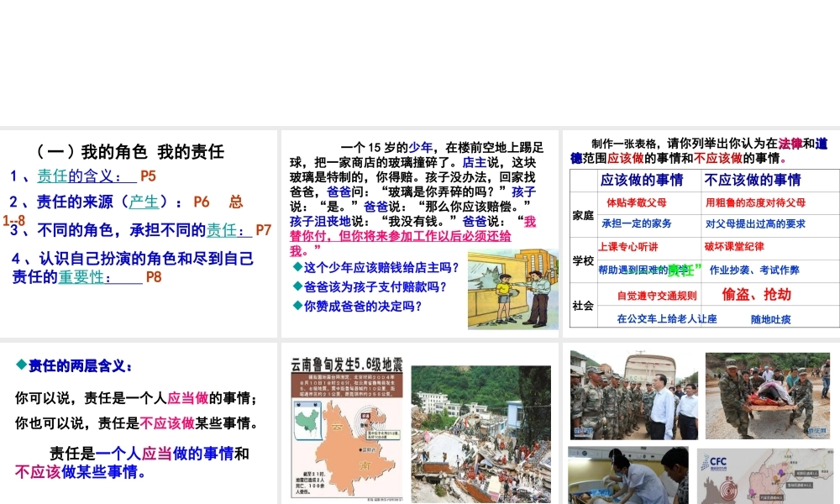Click the cell 体贴孝敬父母
Image resolution: width=840 pixels, height=504 pixels.
click(x=637, y=202)
